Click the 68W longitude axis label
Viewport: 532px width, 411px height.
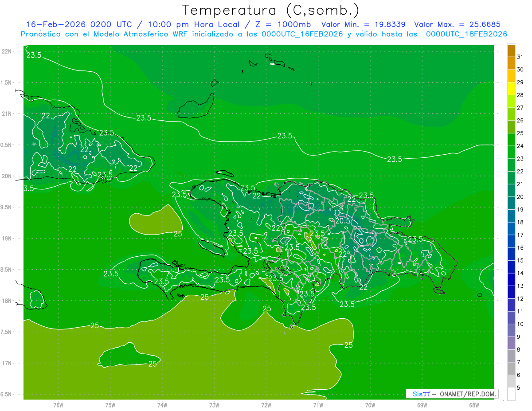(x=473, y=405)
